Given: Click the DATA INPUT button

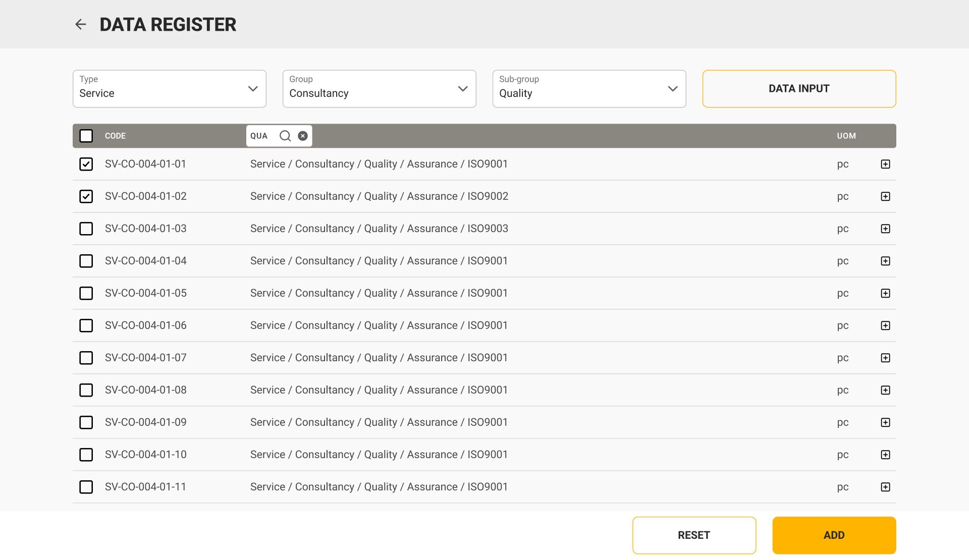Looking at the screenshot, I should coord(799,89).
